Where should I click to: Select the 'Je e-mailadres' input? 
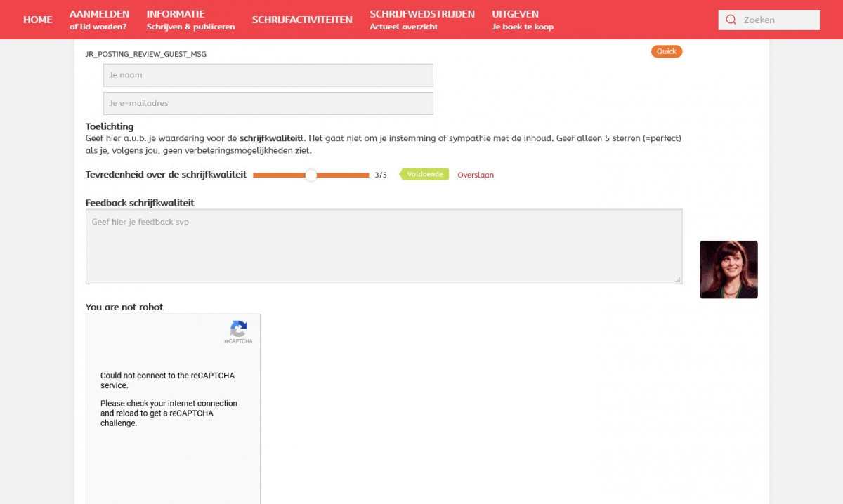pos(268,103)
